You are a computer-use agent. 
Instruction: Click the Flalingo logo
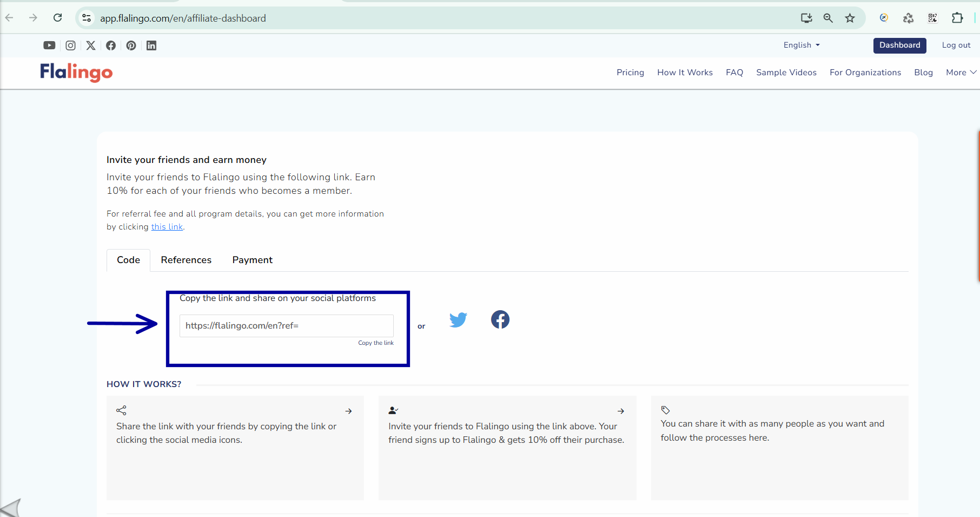point(76,72)
